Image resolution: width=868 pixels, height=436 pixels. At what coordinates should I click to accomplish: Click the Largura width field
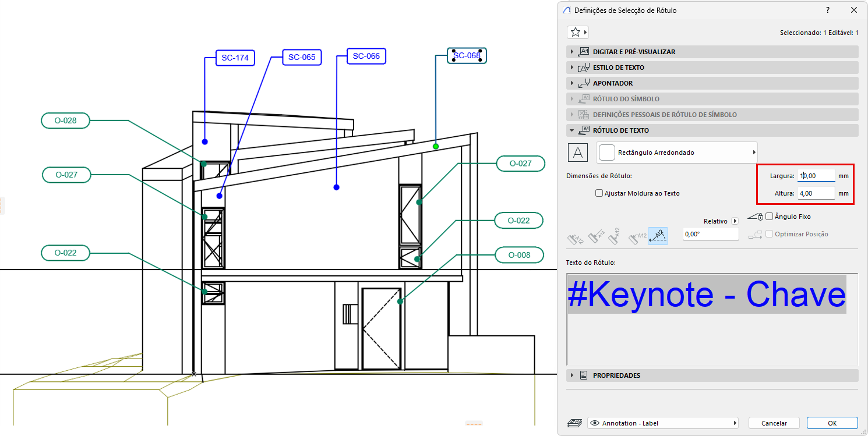816,175
